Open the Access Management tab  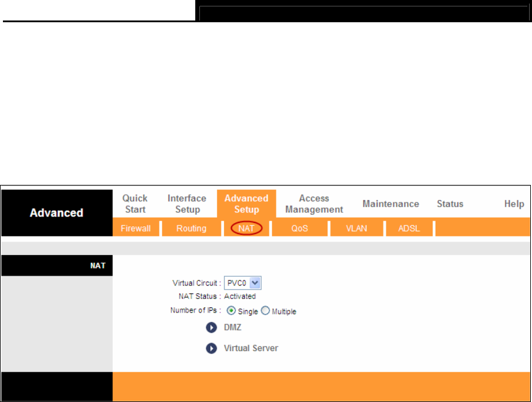pyautogui.click(x=314, y=204)
